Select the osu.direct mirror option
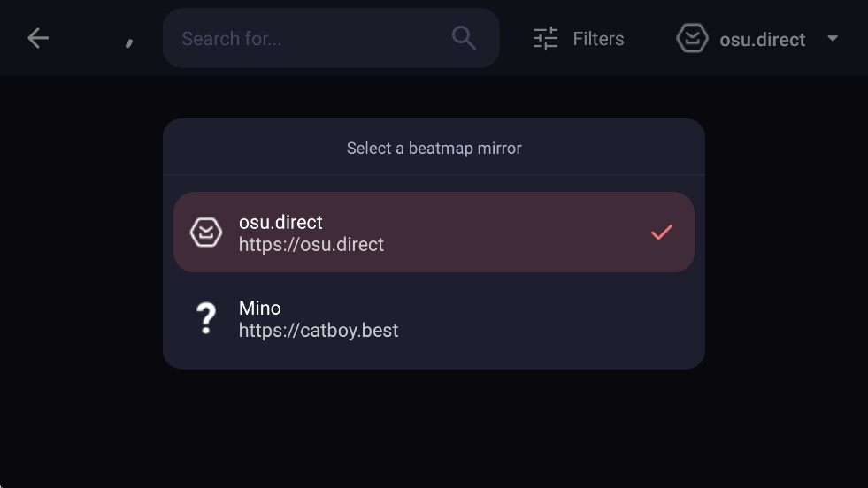This screenshot has height=488, width=868. [434, 233]
